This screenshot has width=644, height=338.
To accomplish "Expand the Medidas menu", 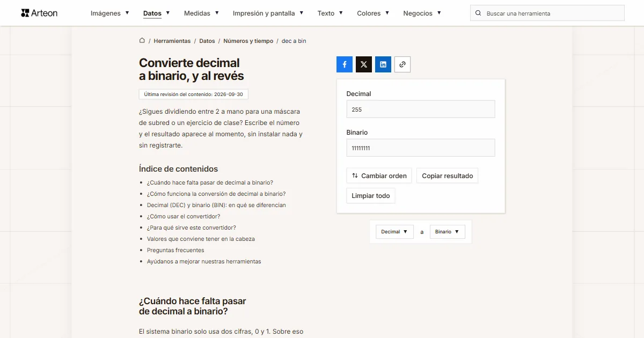I will point(201,13).
